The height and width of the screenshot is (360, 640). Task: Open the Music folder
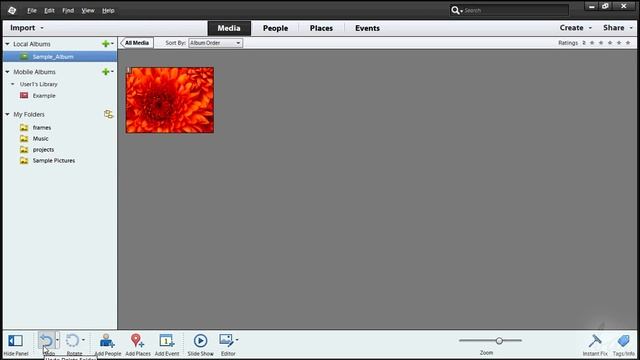(x=40, y=139)
